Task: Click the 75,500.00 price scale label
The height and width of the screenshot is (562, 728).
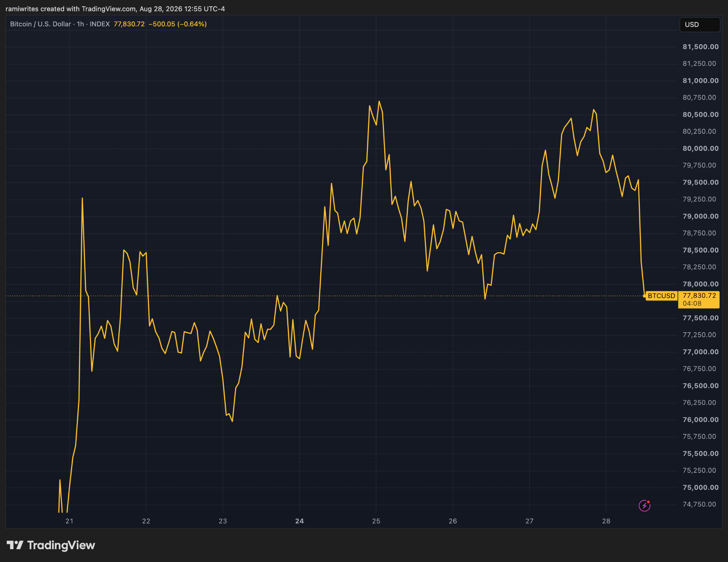Action: point(700,454)
